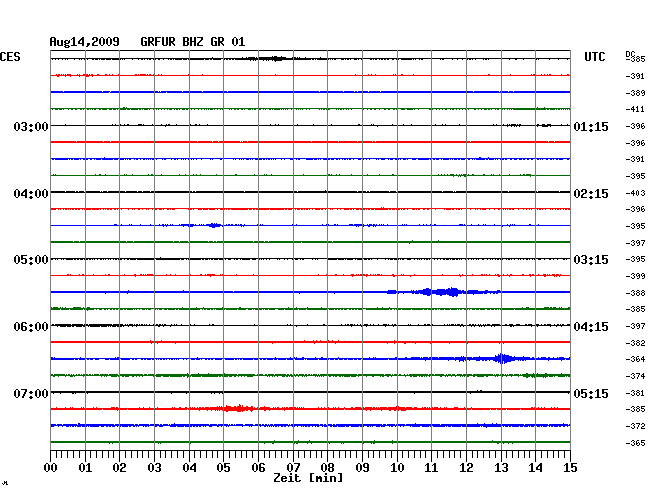
Task: Click the Zeit [min] axis title
Action: (x=308, y=478)
